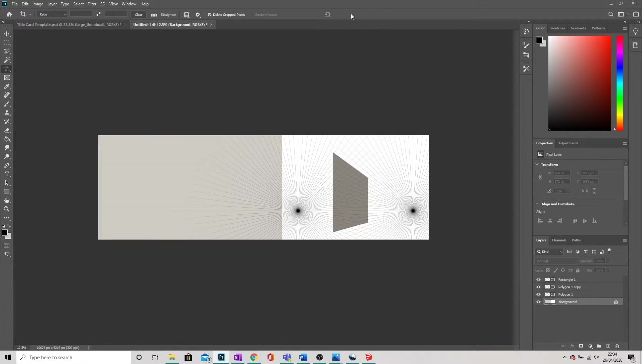This screenshot has height=364, width=642.
Task: Select the Rectangle shape tool
Action: tap(7, 192)
